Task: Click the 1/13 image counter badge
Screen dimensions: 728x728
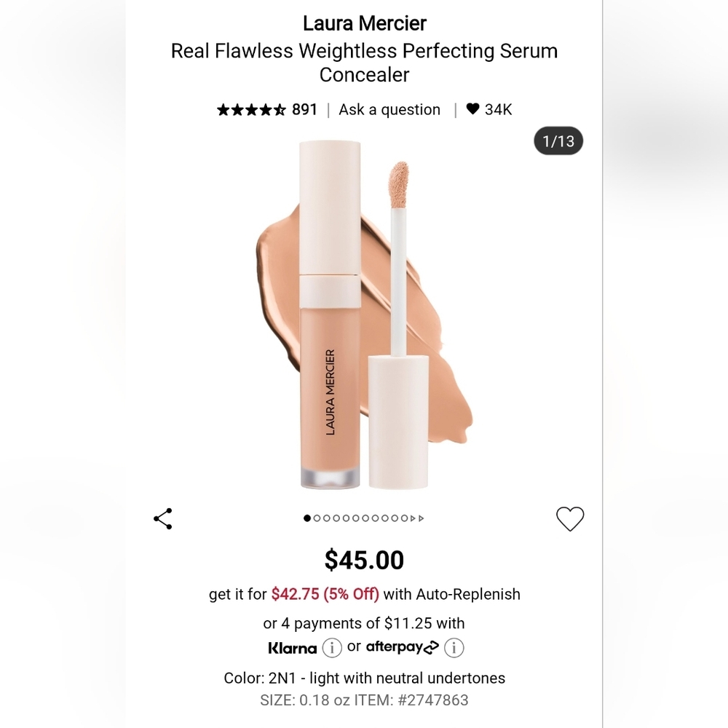Action: (x=558, y=141)
